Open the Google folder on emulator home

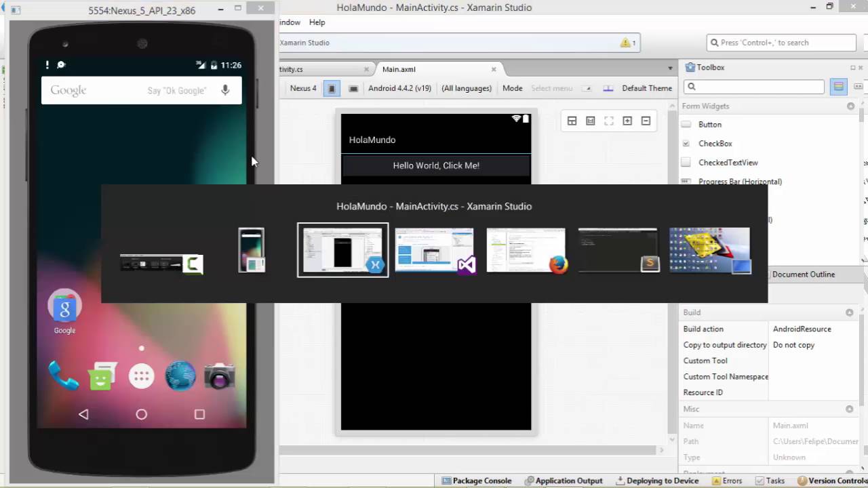point(64,312)
